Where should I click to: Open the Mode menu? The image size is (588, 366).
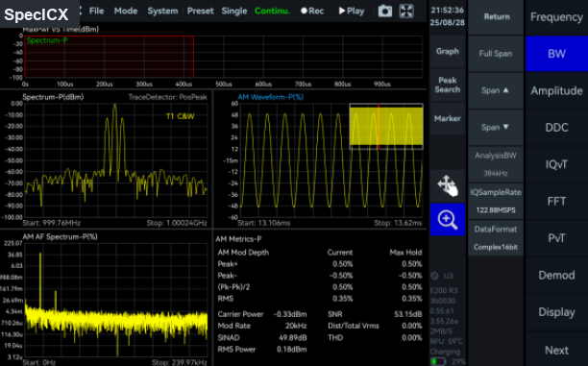tap(126, 11)
